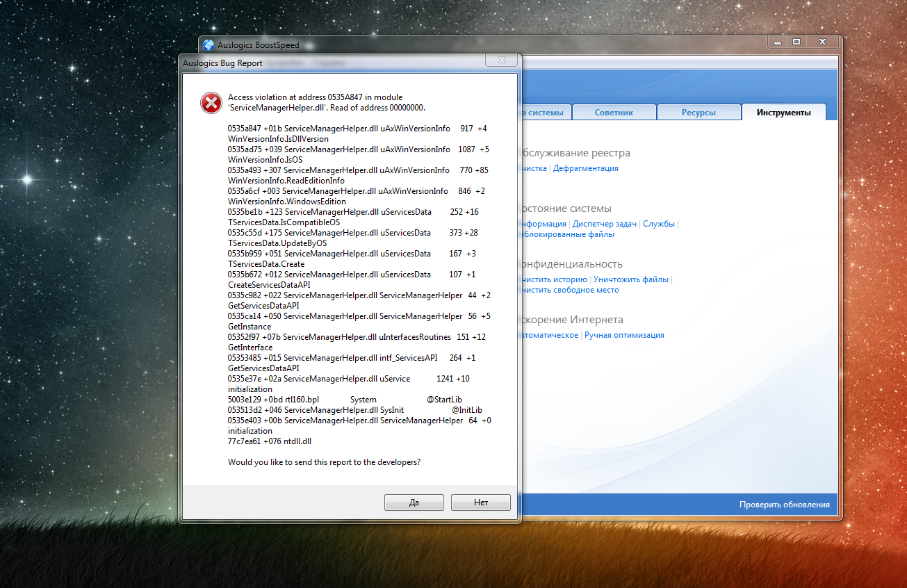Click the 'Auslogics Bug Report' dialog title

click(222, 63)
